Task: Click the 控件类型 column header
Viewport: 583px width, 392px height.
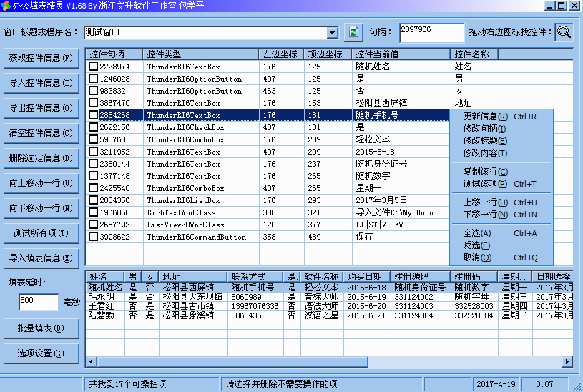Action: (201, 54)
